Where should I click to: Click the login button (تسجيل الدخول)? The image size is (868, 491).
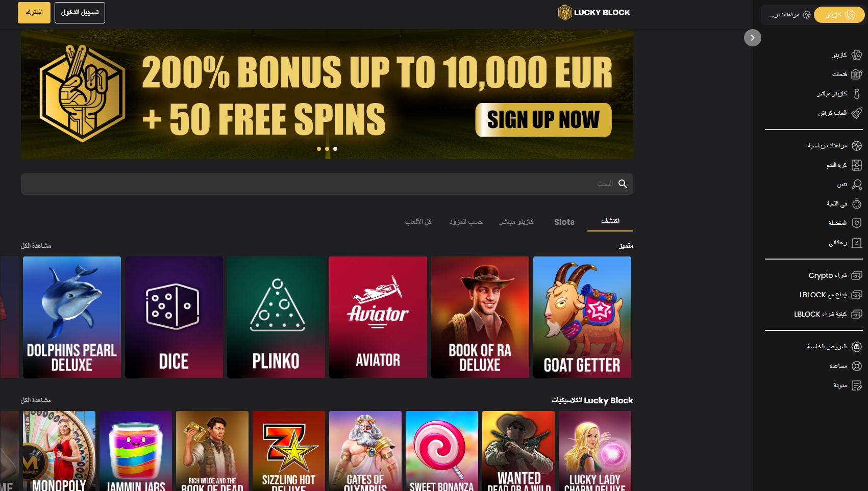point(80,12)
